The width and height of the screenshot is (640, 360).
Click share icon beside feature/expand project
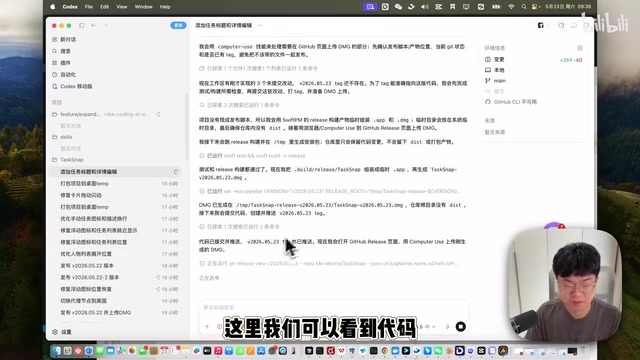[158, 114]
